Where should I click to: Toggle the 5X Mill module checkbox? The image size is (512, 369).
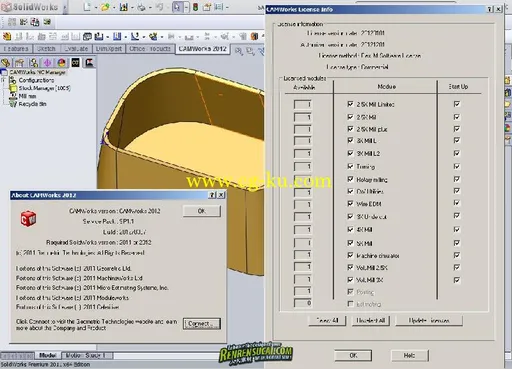(x=350, y=243)
